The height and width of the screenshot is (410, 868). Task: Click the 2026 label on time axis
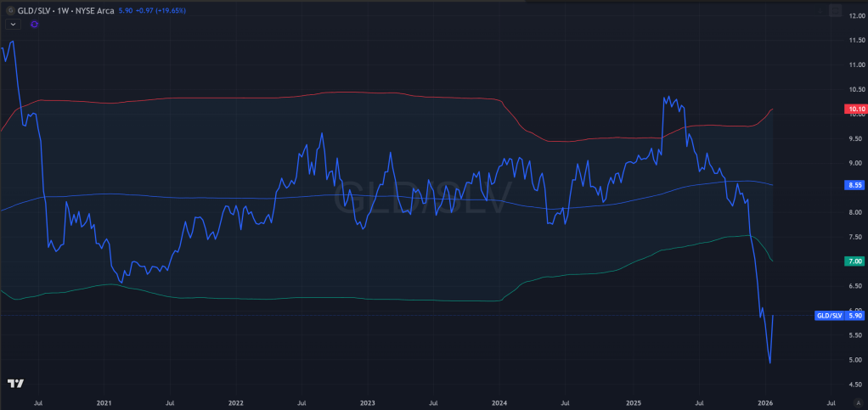pos(764,402)
